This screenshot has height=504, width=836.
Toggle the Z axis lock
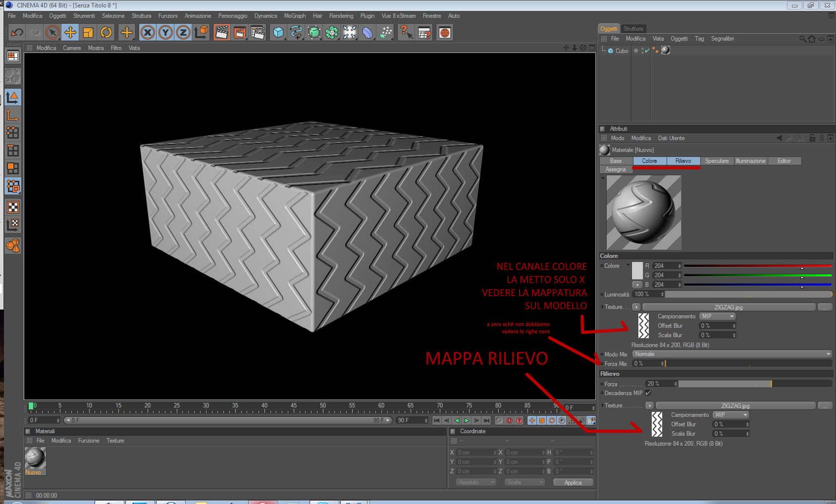pyautogui.click(x=183, y=33)
